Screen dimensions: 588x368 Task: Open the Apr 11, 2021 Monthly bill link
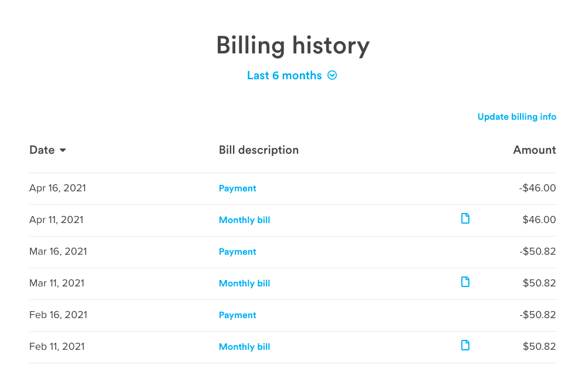click(244, 220)
